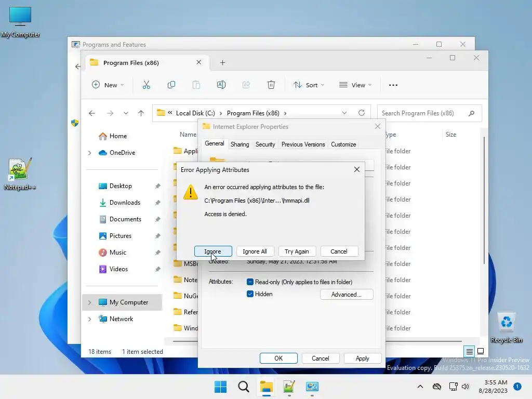Open the View dropdown menu
Screen dimensions: 532x399
point(355,85)
